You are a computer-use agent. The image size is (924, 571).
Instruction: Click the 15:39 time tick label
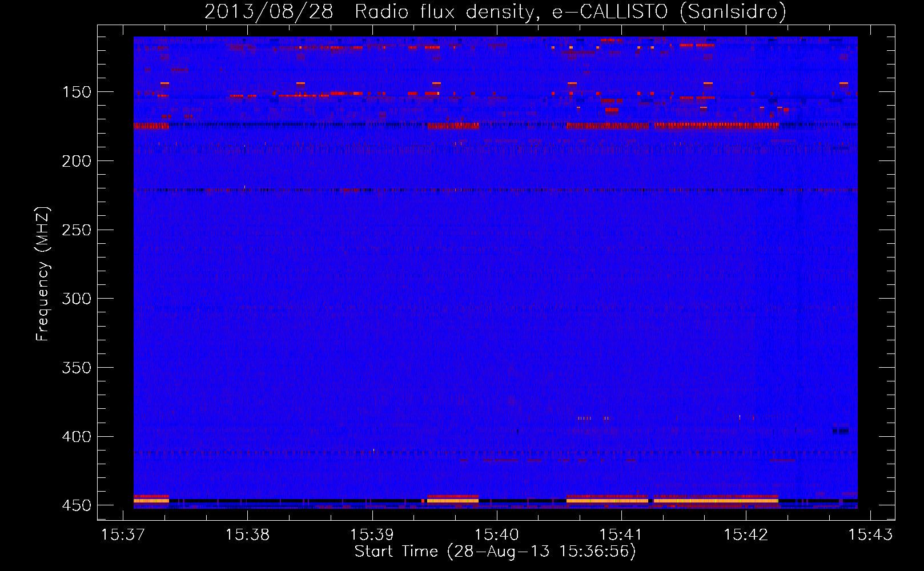pos(372,534)
